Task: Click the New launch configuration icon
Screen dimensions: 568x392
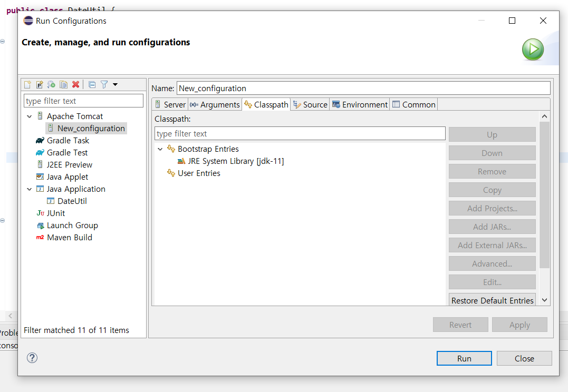Action: pos(27,84)
